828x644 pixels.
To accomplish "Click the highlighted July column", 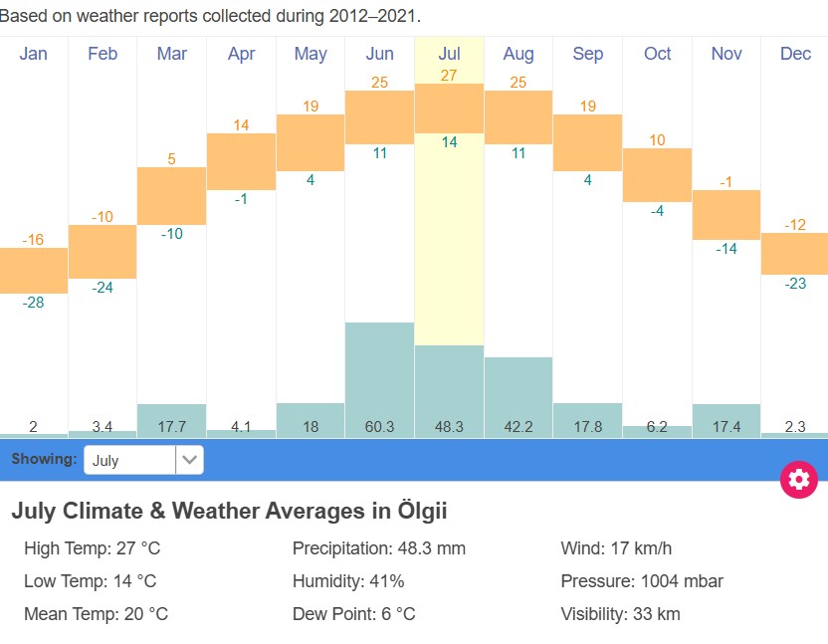I will point(449,249).
